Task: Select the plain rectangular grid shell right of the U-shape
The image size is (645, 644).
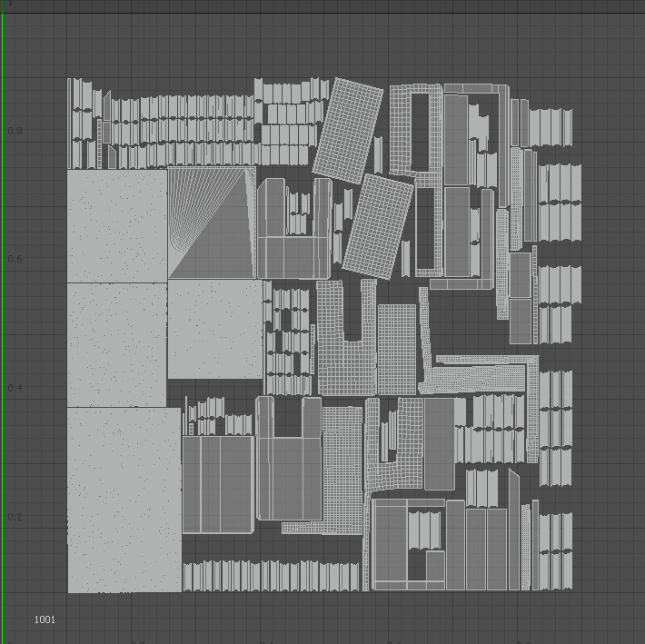Action: point(396,349)
